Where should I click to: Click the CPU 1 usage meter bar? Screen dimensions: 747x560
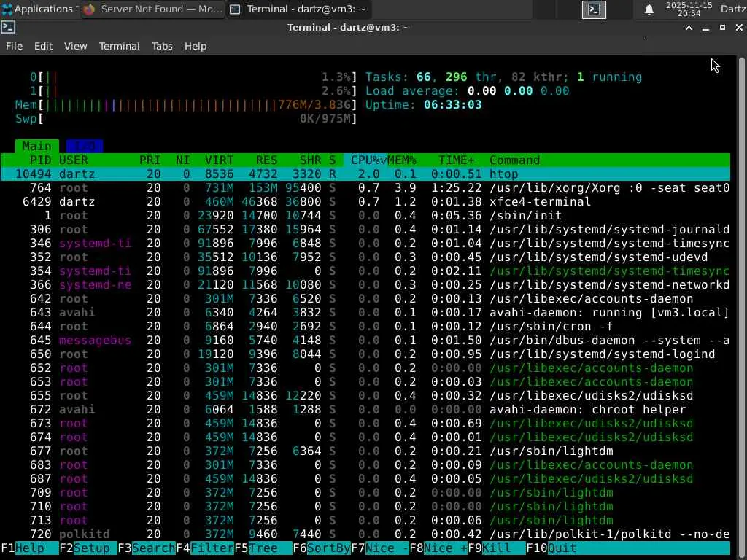(193, 91)
